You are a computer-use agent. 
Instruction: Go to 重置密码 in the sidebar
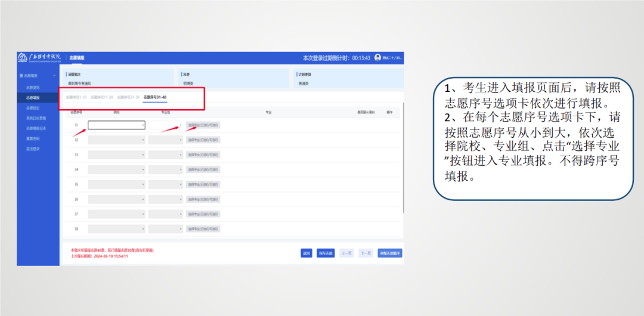tap(33, 138)
